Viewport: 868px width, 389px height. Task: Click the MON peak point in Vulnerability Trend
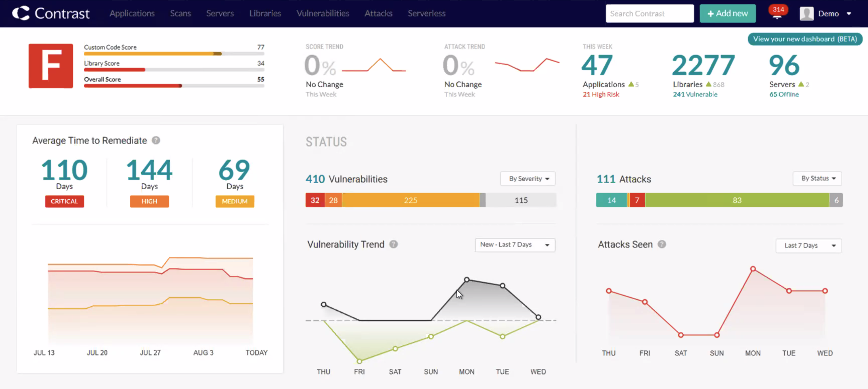tap(467, 280)
